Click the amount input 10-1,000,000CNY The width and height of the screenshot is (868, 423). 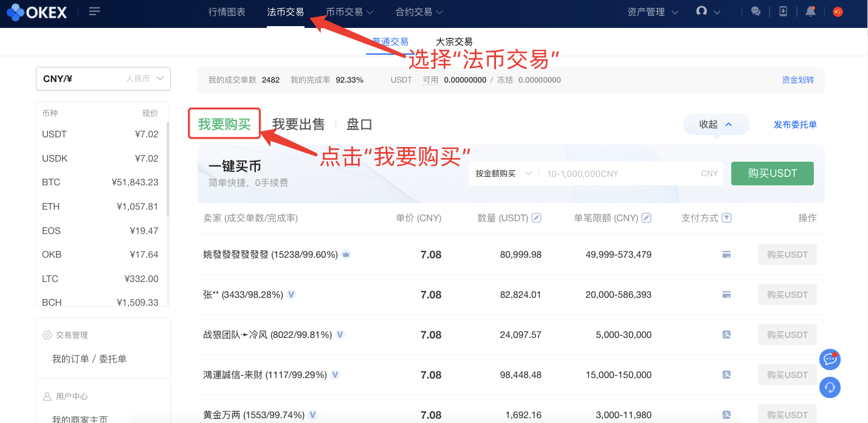point(632,174)
